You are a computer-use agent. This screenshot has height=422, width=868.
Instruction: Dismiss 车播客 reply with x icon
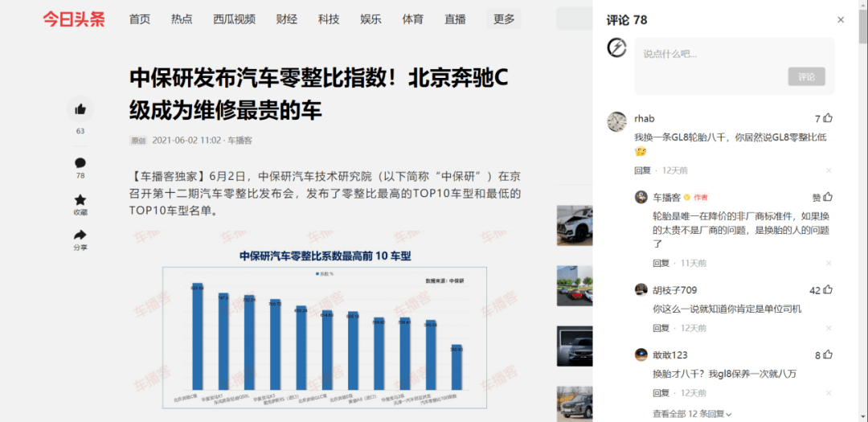(829, 264)
